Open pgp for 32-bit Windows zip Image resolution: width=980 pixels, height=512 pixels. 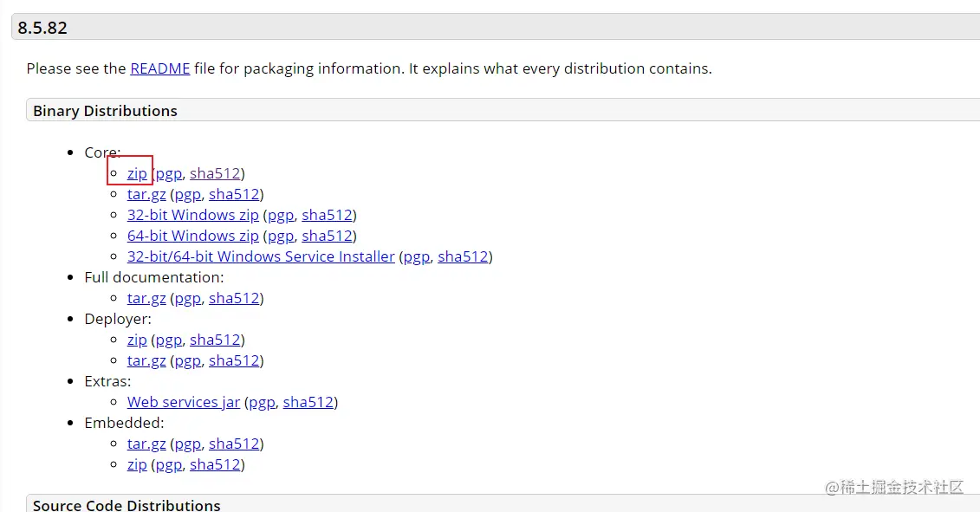[281, 215]
